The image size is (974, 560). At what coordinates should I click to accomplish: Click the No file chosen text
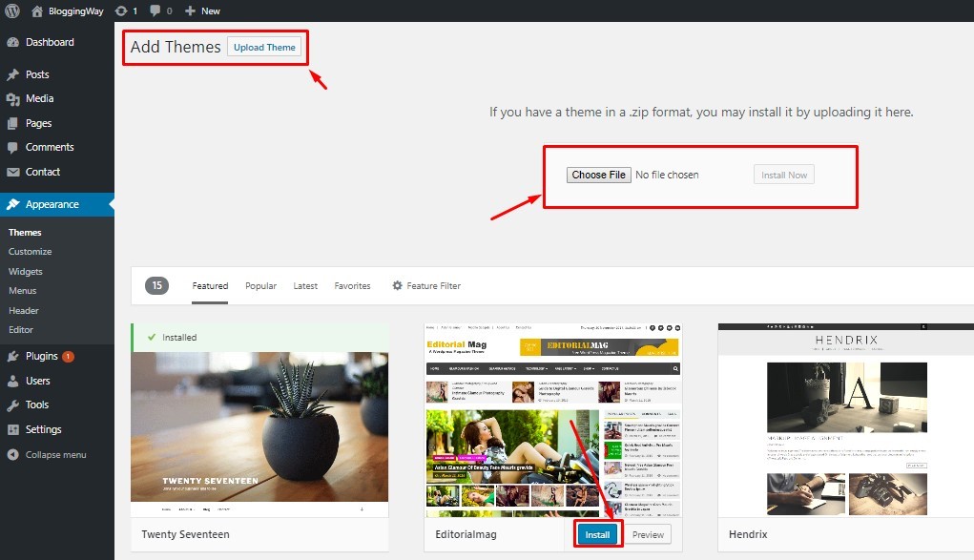(667, 176)
